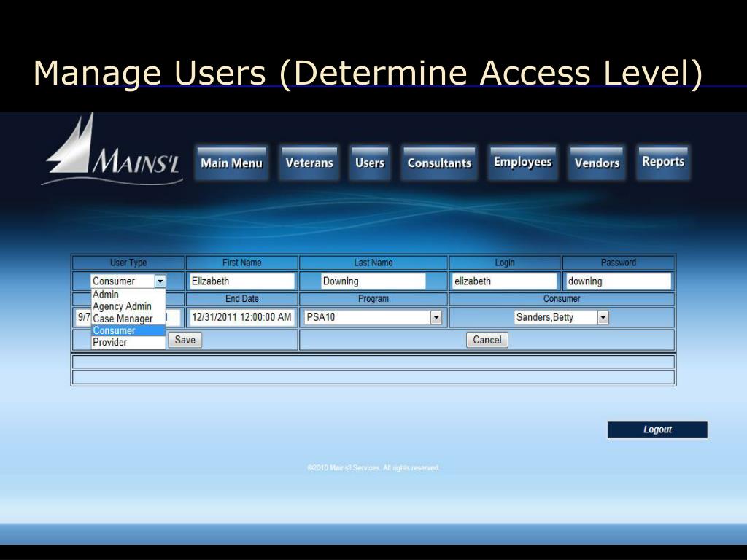Image resolution: width=747 pixels, height=560 pixels.
Task: Choose Provider from the user type list
Action: pos(128,343)
